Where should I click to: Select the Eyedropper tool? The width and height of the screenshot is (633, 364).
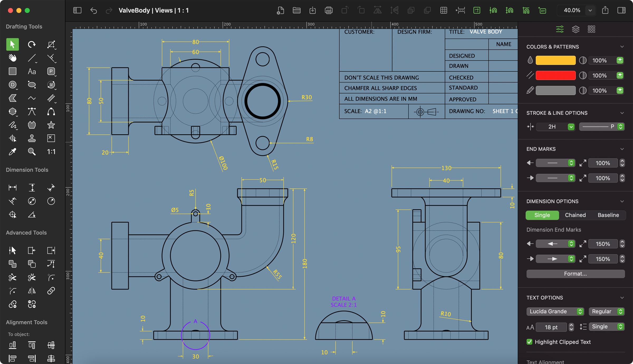[12, 152]
